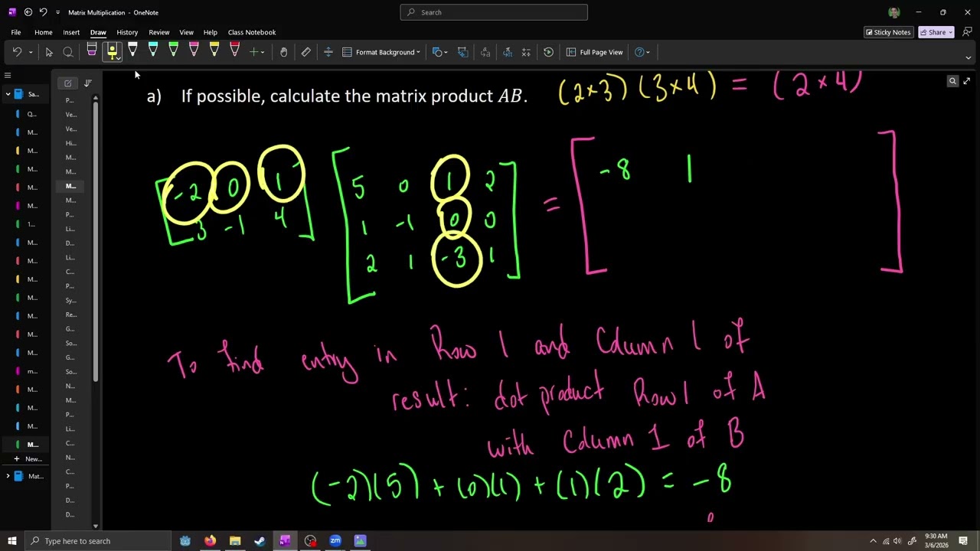Toggle the Ruler on the canvas
The height and width of the screenshot is (551, 980).
click(306, 52)
